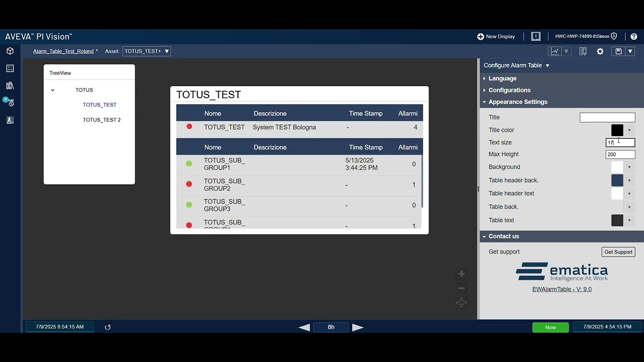Click the New Display label
The width and height of the screenshot is (644, 362).
click(501, 36)
